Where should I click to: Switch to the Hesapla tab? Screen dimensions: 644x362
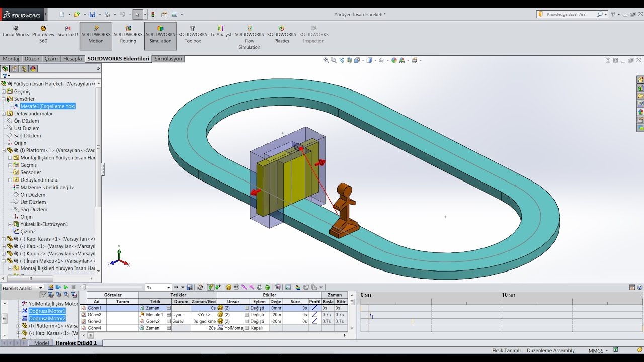click(x=72, y=59)
